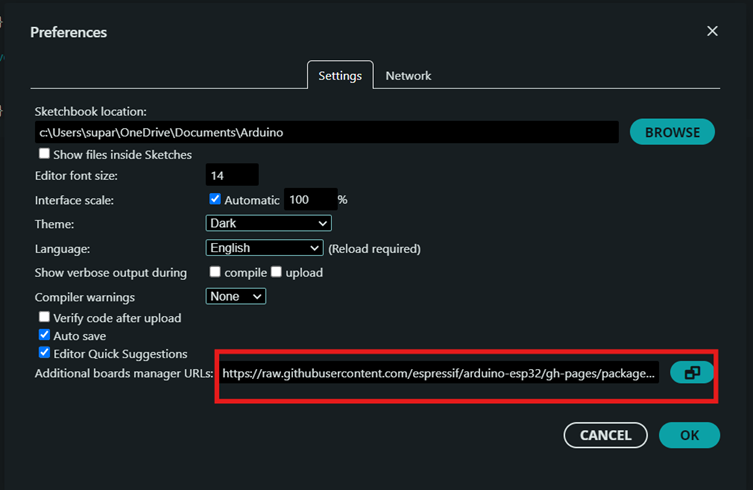The image size is (753, 490).
Task: Enable Show files inside Sketches checkbox
Action: 44,154
